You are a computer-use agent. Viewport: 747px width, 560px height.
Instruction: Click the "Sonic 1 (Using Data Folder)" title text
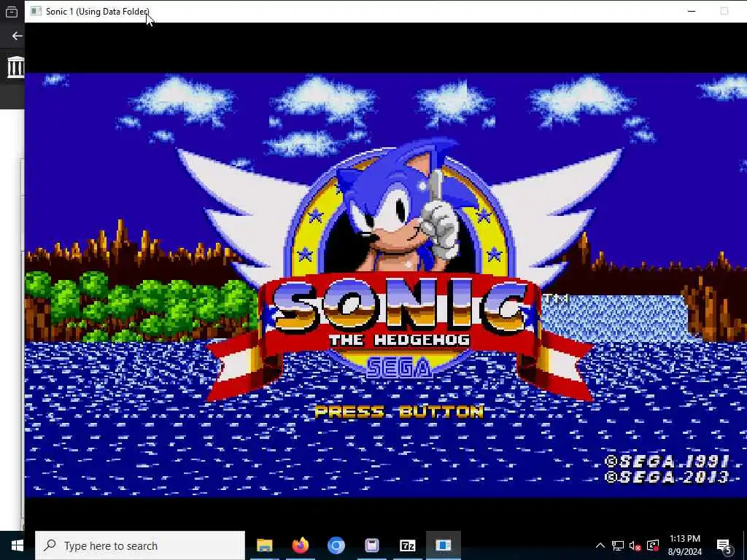98,12
